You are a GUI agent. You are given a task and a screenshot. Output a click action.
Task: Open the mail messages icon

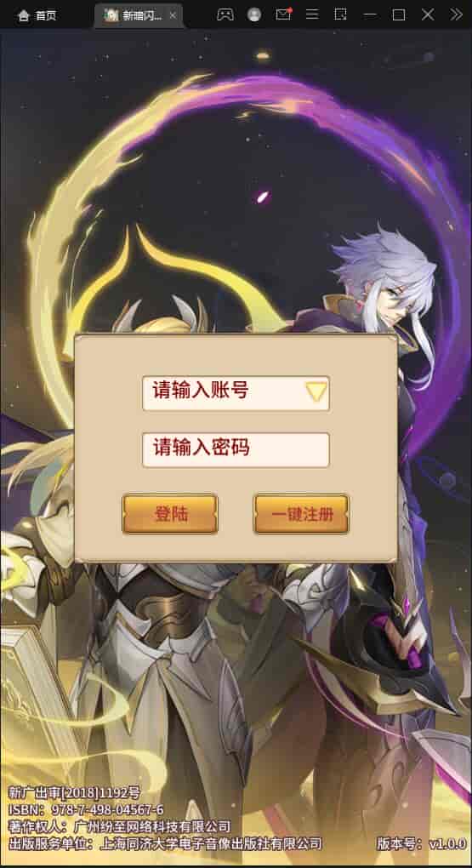(x=283, y=14)
